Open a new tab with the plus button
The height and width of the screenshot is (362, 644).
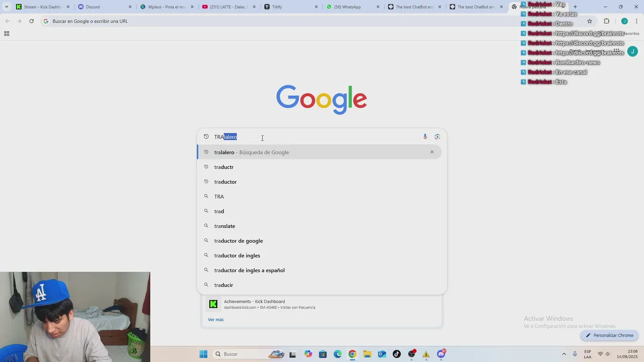575,7
